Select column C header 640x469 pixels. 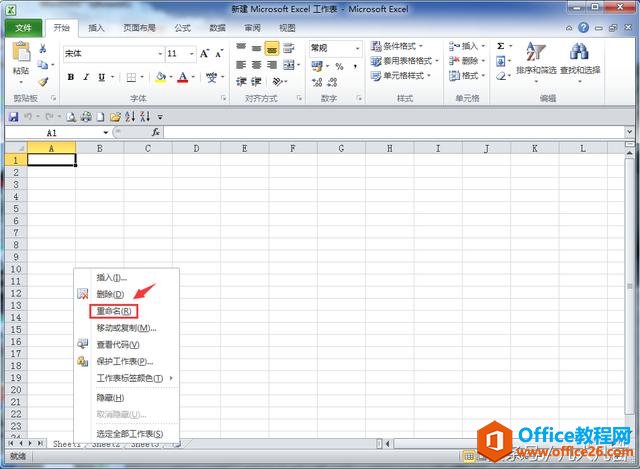148,149
